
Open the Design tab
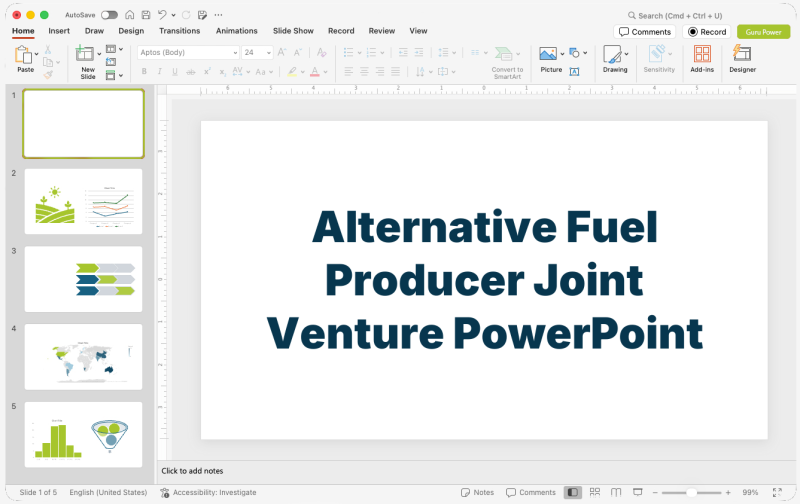pos(131,31)
